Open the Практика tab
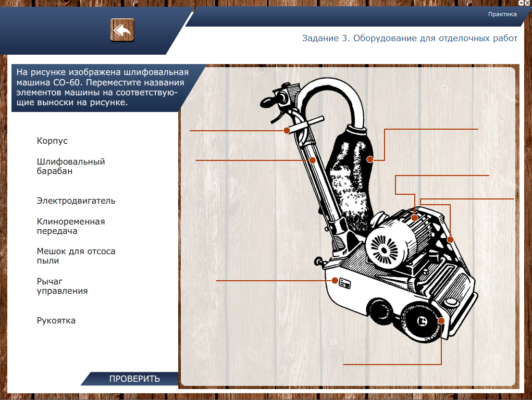This screenshot has height=400, width=532. pyautogui.click(x=502, y=14)
